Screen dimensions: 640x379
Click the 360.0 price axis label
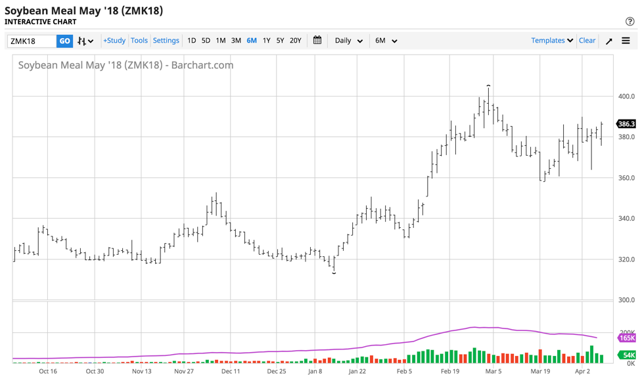[627, 178]
